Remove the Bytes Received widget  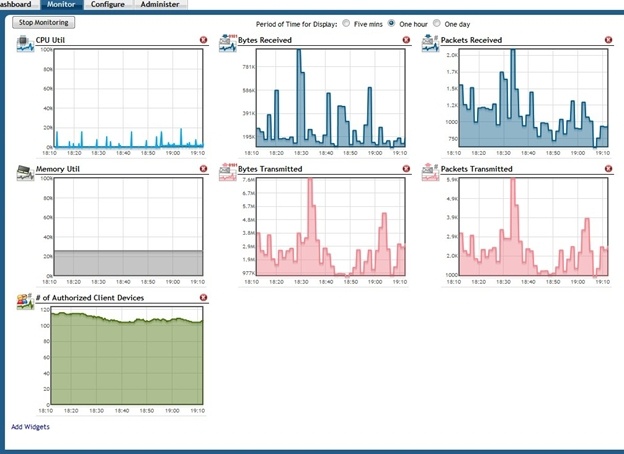pos(406,40)
